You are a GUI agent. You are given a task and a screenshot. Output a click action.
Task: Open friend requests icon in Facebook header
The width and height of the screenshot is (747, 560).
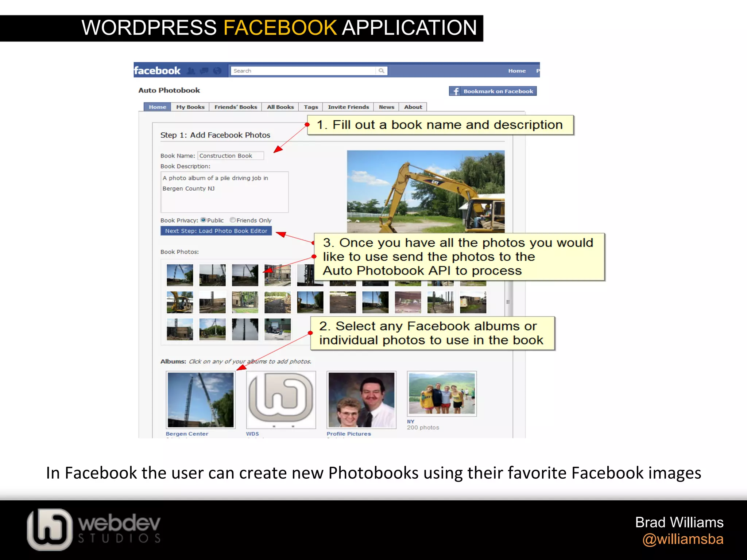click(x=191, y=71)
